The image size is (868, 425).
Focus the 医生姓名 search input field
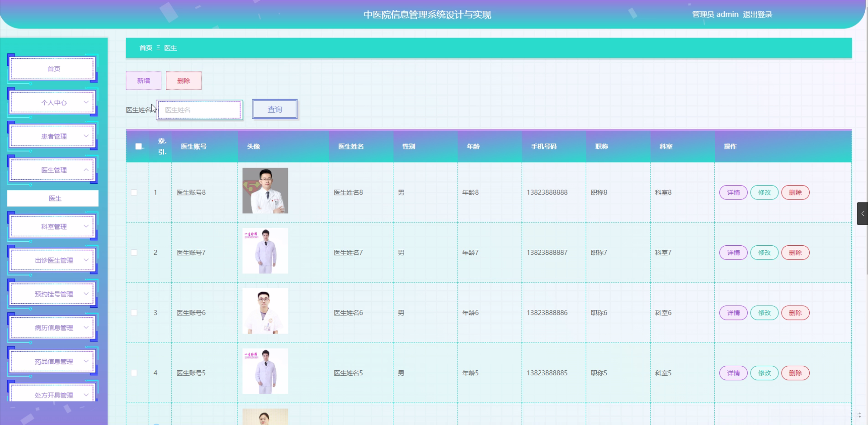tap(199, 110)
